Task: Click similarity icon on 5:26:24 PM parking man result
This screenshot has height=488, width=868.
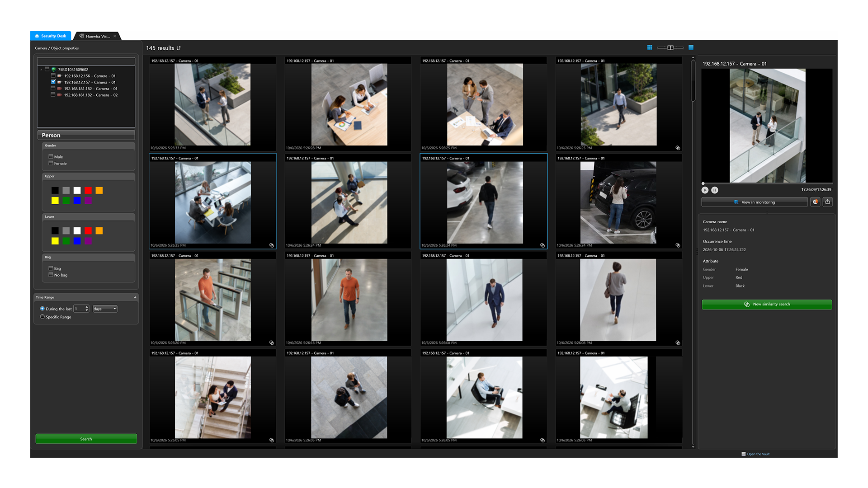Action: (x=542, y=245)
